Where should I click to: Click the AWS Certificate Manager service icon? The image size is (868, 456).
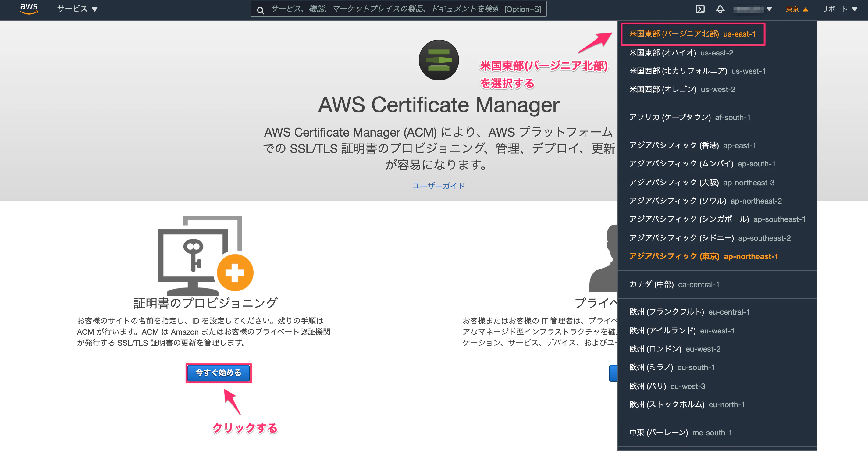point(438,60)
